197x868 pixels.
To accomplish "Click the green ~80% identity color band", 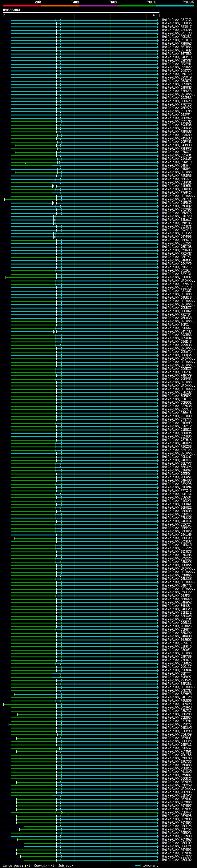I will 137,6.
